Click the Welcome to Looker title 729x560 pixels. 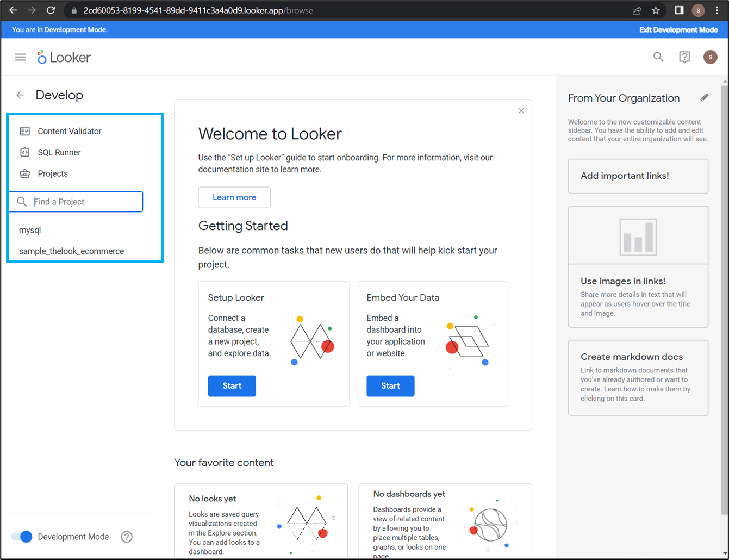(270, 134)
